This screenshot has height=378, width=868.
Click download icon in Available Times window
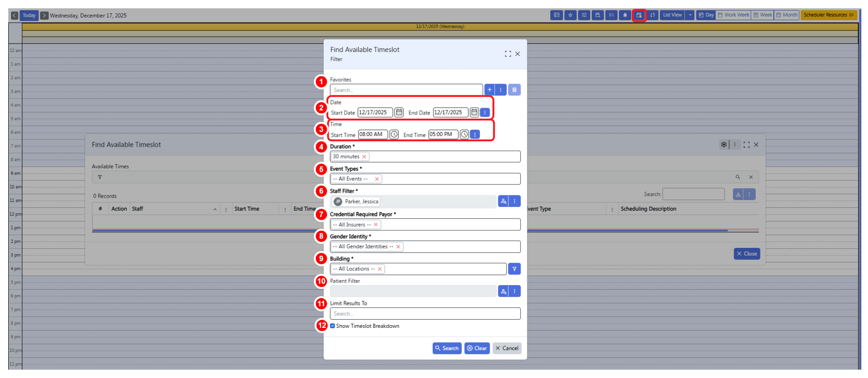(738, 195)
